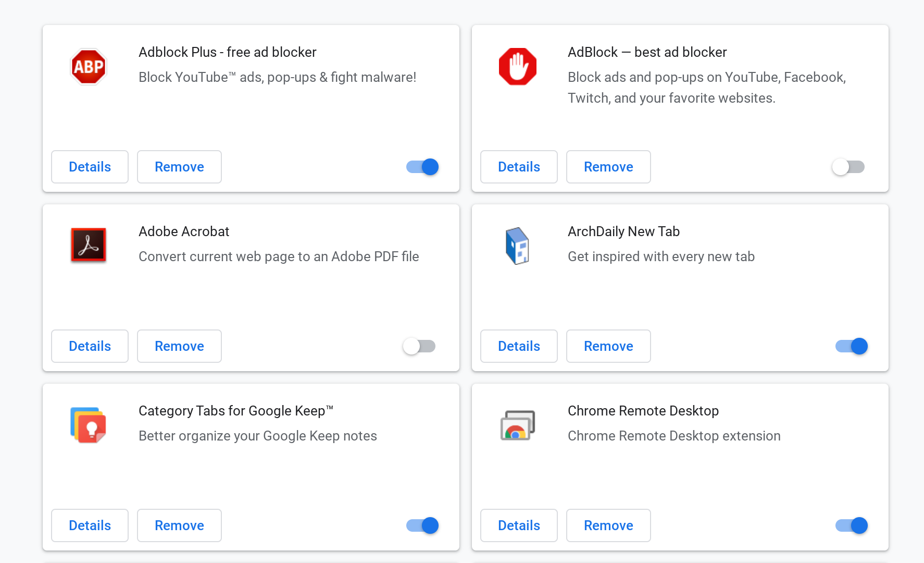
Task: Enable the Adobe Acrobat extension
Action: click(419, 346)
